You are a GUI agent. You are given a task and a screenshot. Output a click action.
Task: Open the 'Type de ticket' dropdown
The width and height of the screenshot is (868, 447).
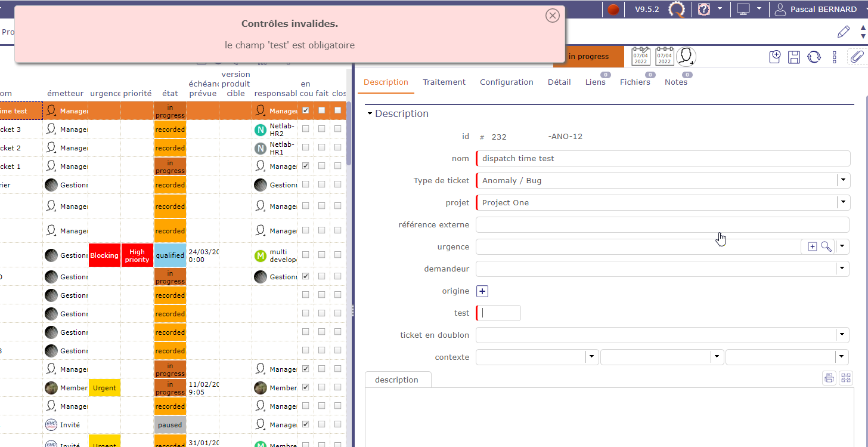843,180
